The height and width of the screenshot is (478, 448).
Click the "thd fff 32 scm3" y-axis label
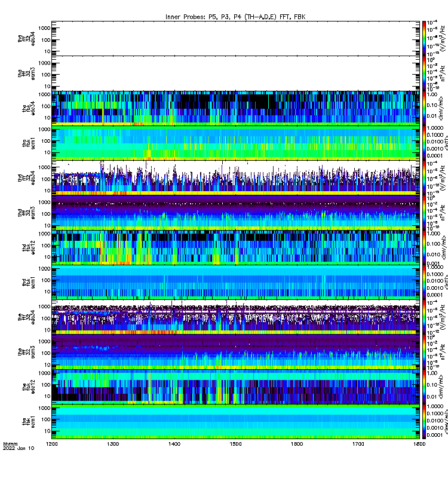coord(26,213)
